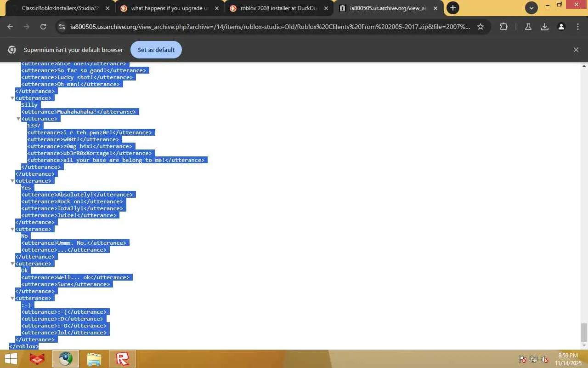Focus the address bar URL field
Image resolution: width=588 pixels, height=368 pixels.
(x=270, y=27)
